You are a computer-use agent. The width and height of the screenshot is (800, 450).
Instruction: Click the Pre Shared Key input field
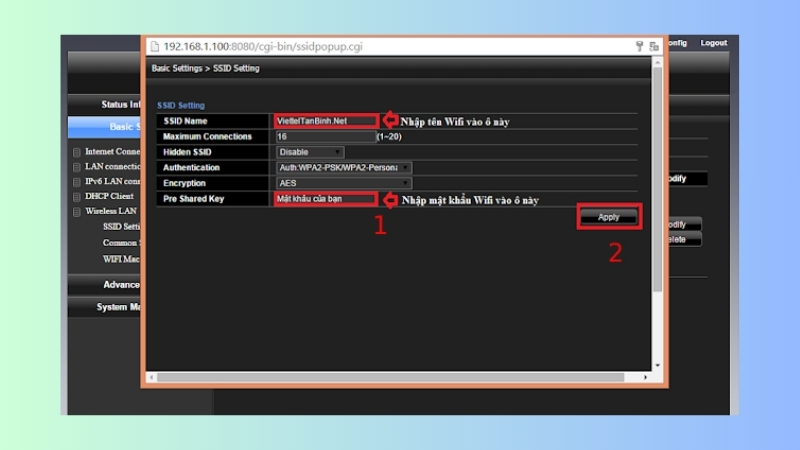point(326,200)
